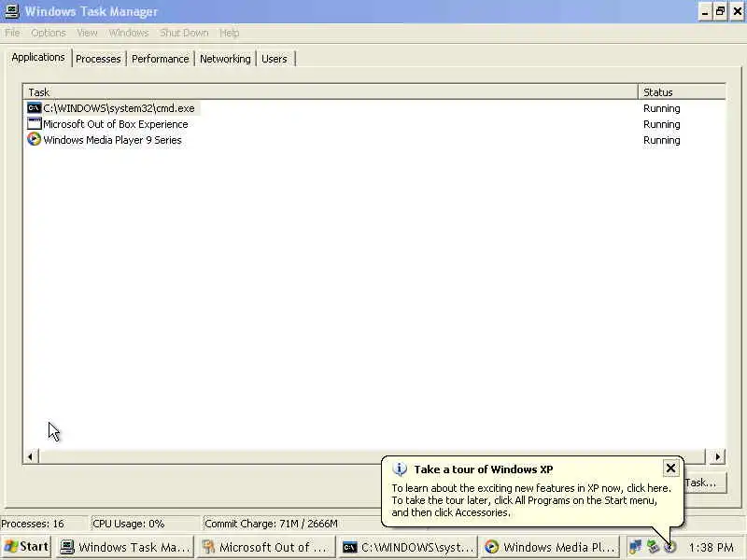Open the Start menu
This screenshot has width=747, height=560.
coord(26,547)
